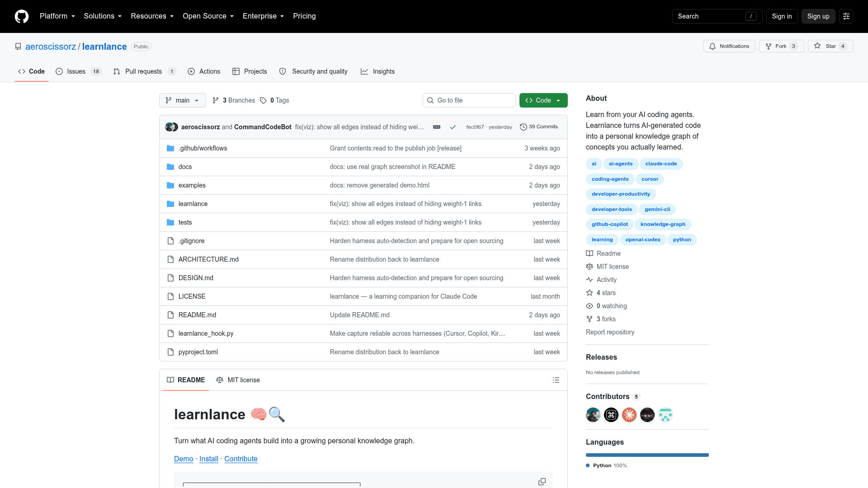Open the DESIGN.md file
The image size is (868, 488).
point(196,278)
